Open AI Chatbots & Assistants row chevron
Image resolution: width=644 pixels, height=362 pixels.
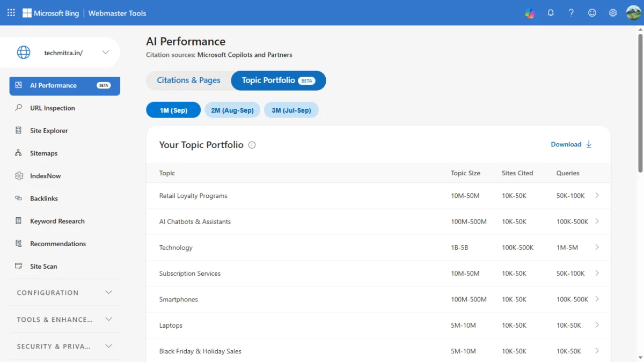tap(597, 221)
